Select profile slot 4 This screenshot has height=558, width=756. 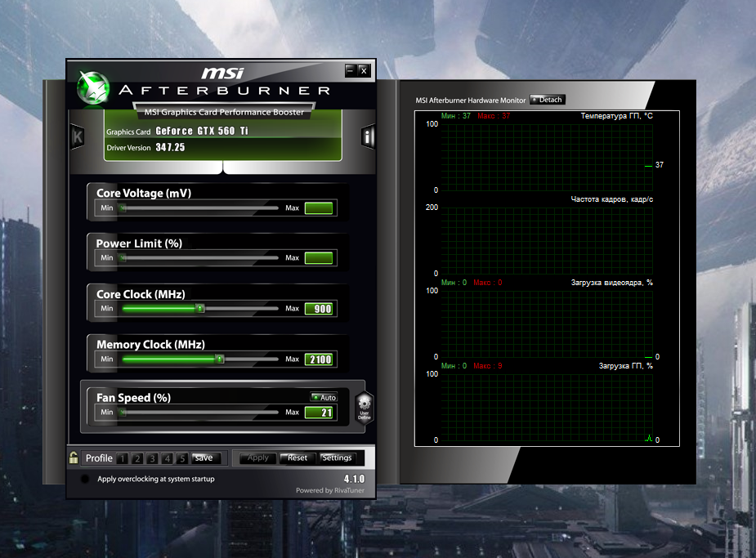click(x=168, y=458)
